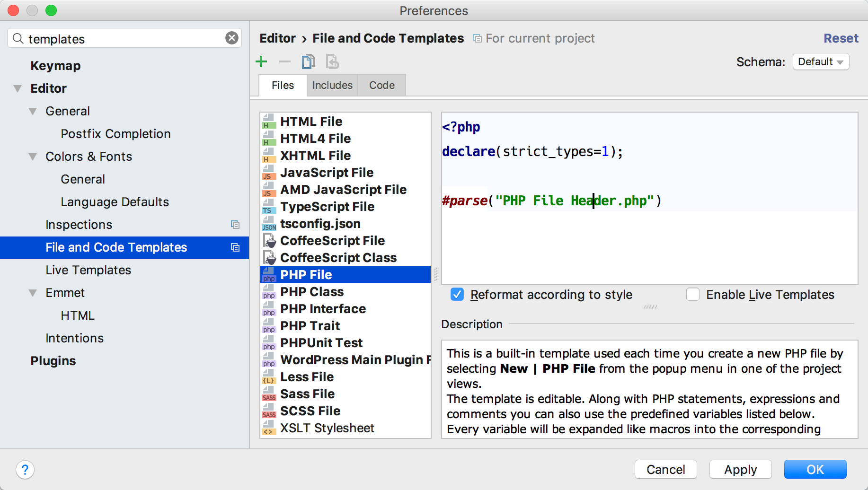The image size is (868, 490).
Task: Open help with the question mark icon
Action: (x=25, y=470)
